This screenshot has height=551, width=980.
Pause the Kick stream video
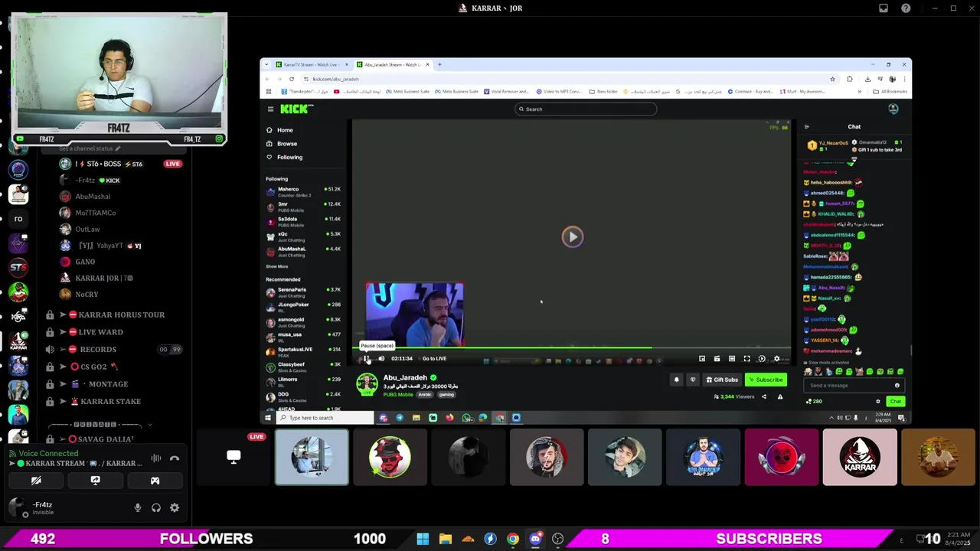[x=367, y=358]
